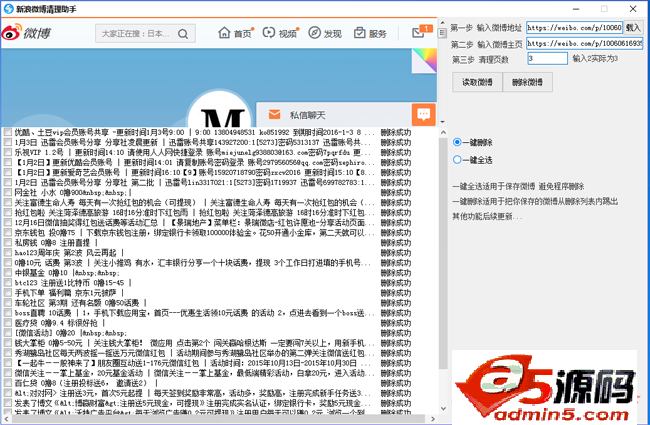Click the orange chat bubble icon
This screenshot has width=650, height=425.
[424, 114]
